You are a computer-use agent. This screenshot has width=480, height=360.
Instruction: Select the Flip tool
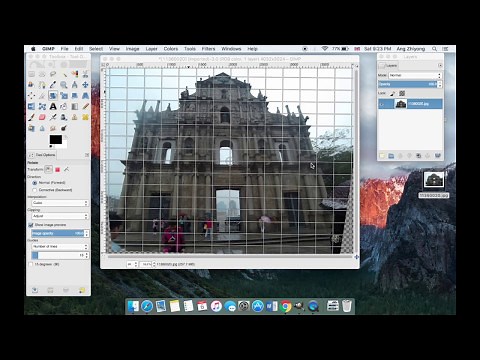(31, 106)
